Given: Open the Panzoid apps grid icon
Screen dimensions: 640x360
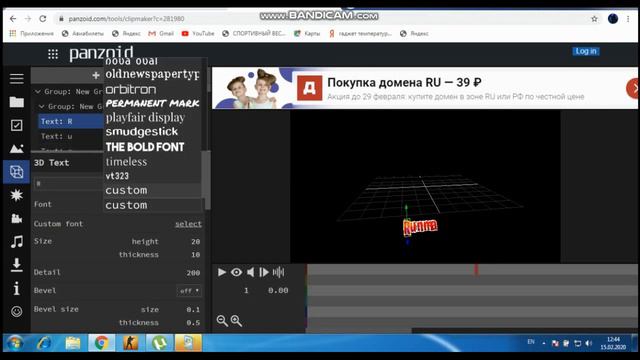Looking at the screenshot, I should click(53, 54).
